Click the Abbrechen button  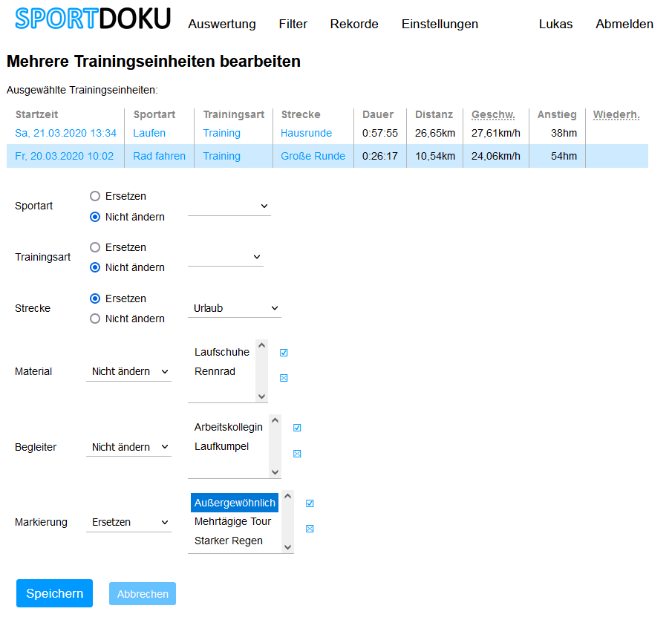click(143, 594)
